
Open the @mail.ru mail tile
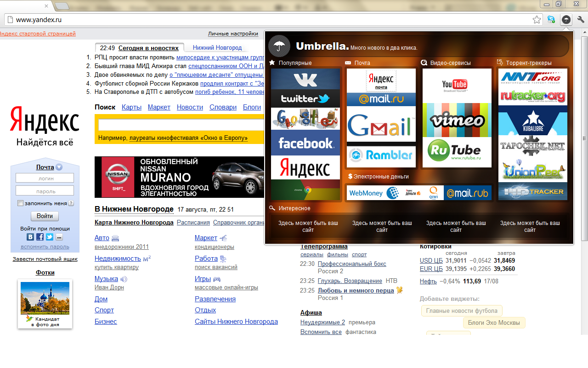[381, 99]
